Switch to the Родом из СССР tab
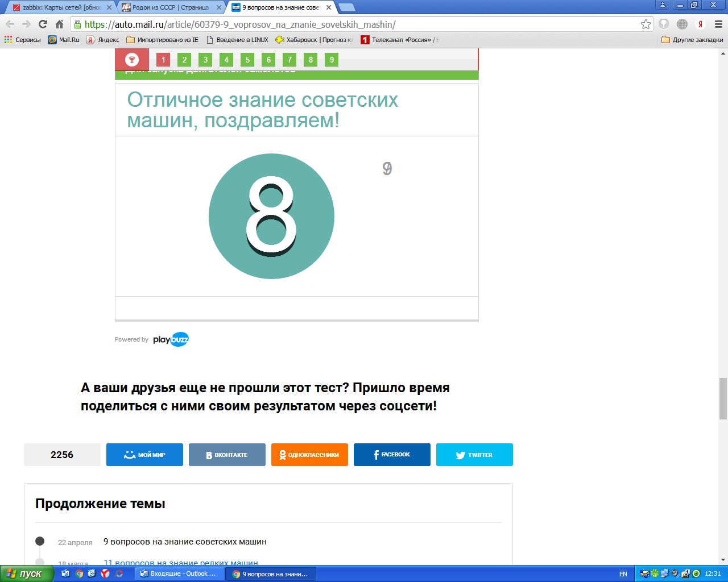The image size is (728, 582). tap(169, 7)
